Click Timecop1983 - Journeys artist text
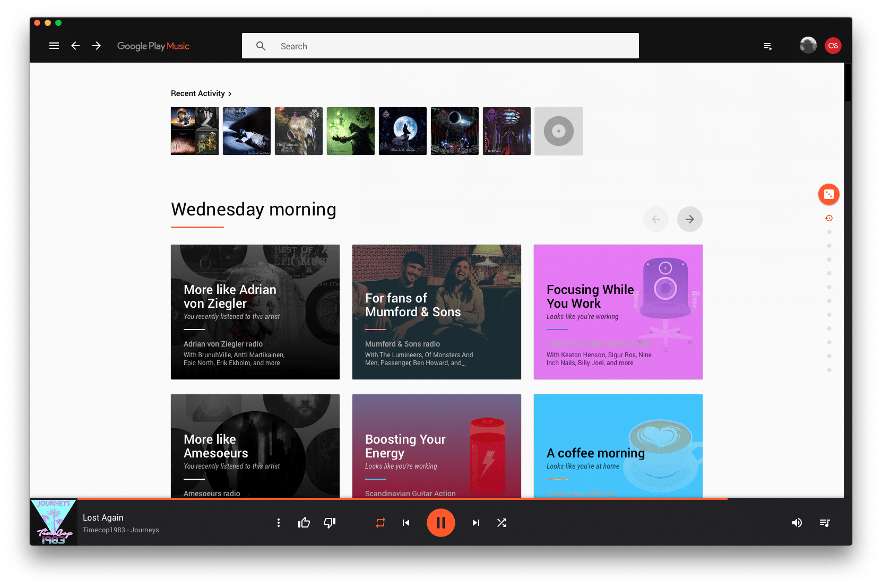Image resolution: width=882 pixels, height=588 pixels. point(121,530)
